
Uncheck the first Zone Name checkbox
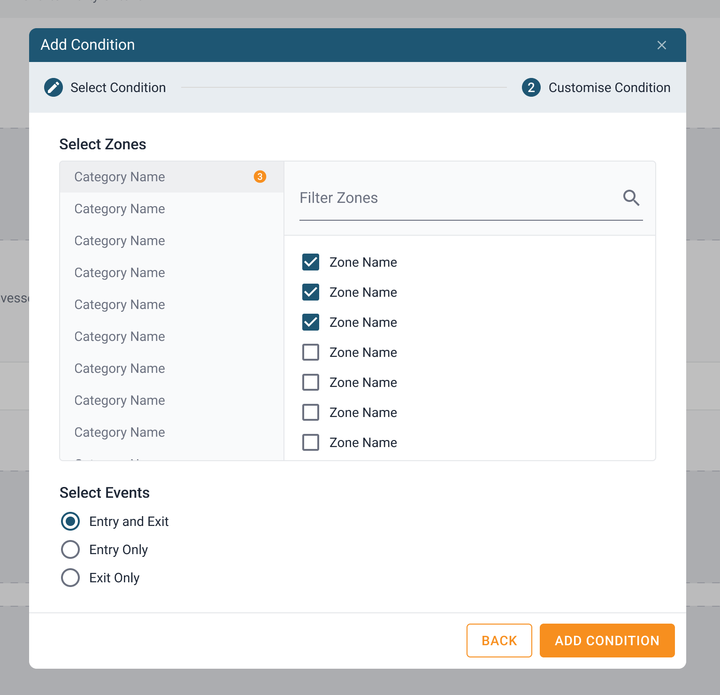coord(311,262)
